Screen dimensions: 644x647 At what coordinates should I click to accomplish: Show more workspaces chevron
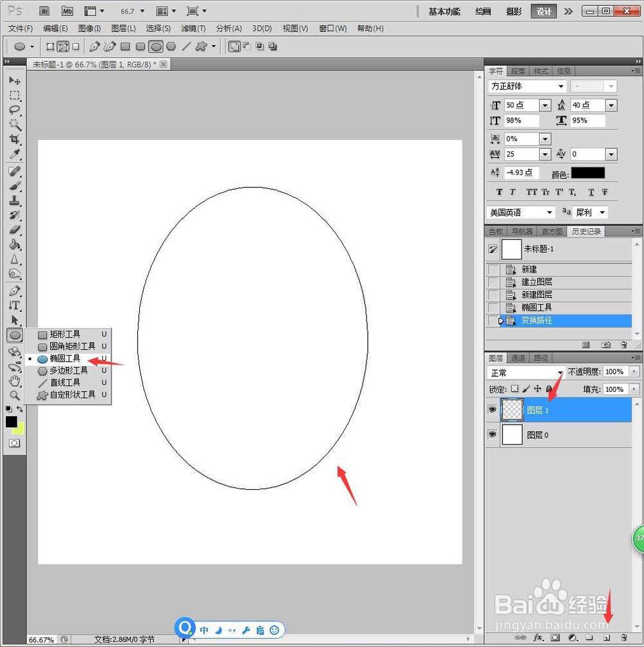point(569,12)
